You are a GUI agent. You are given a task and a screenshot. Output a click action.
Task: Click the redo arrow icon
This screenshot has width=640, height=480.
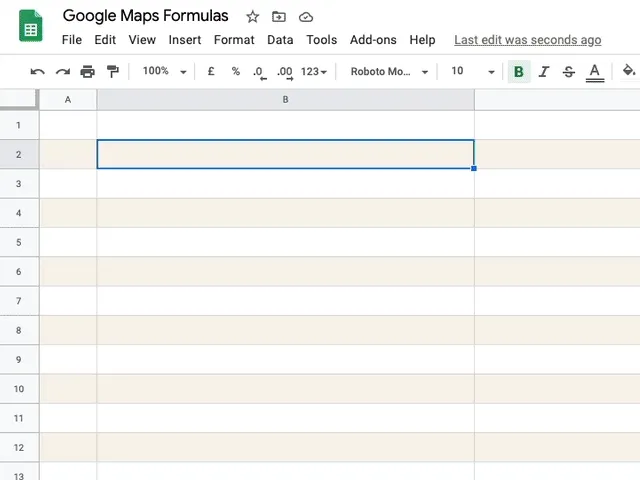63,71
